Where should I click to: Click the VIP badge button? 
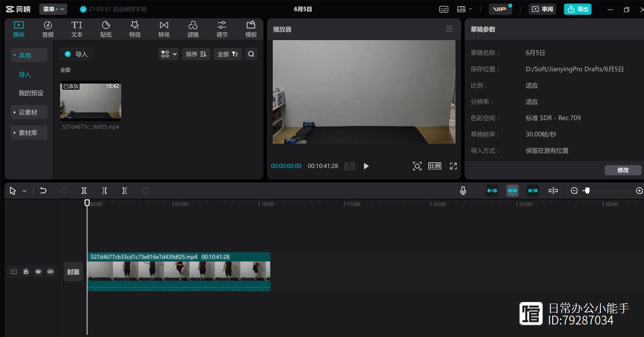500,9
